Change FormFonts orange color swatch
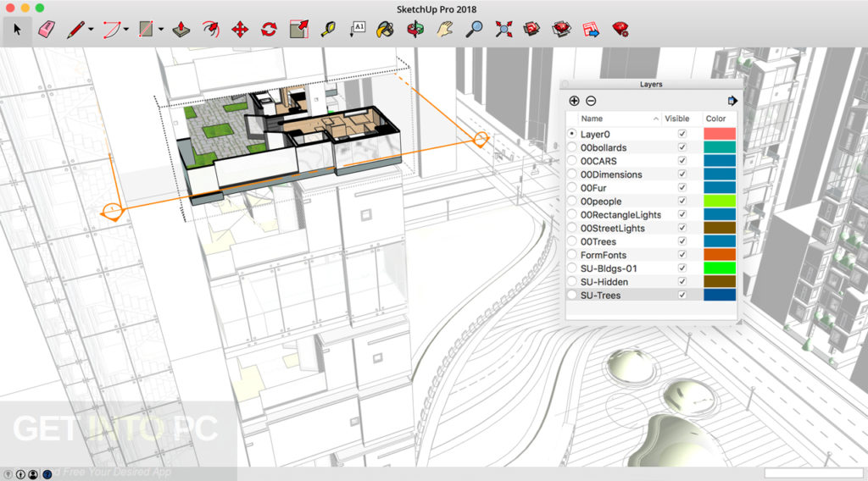The height and width of the screenshot is (481, 868). click(720, 255)
